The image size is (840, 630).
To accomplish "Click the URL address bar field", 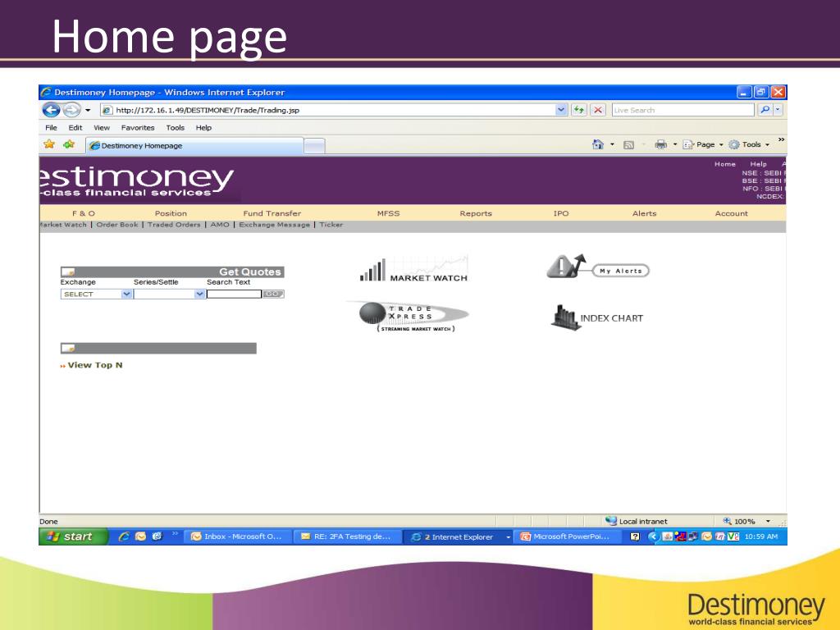I will (328, 110).
